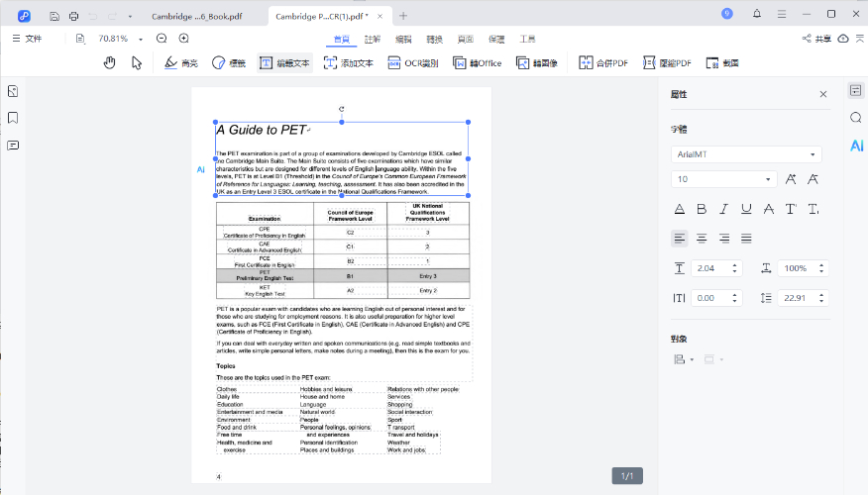Toggle bold text formatting
868x495 pixels.
click(x=702, y=209)
